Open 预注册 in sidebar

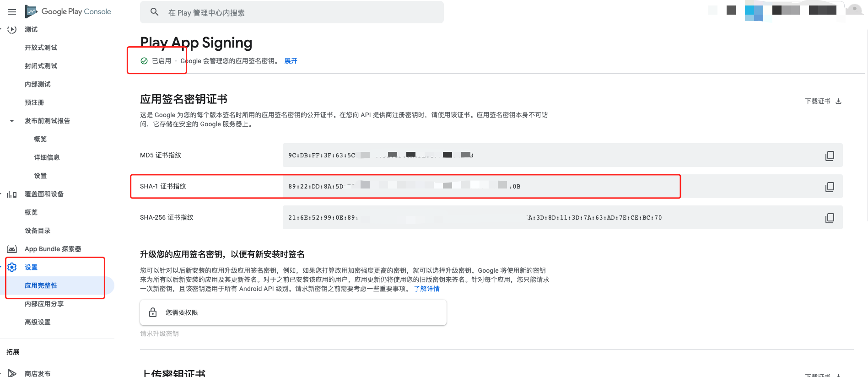tap(34, 102)
